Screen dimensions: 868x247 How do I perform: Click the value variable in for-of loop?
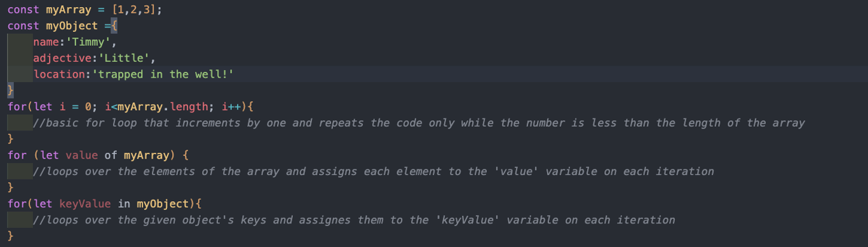pyautogui.click(x=82, y=155)
